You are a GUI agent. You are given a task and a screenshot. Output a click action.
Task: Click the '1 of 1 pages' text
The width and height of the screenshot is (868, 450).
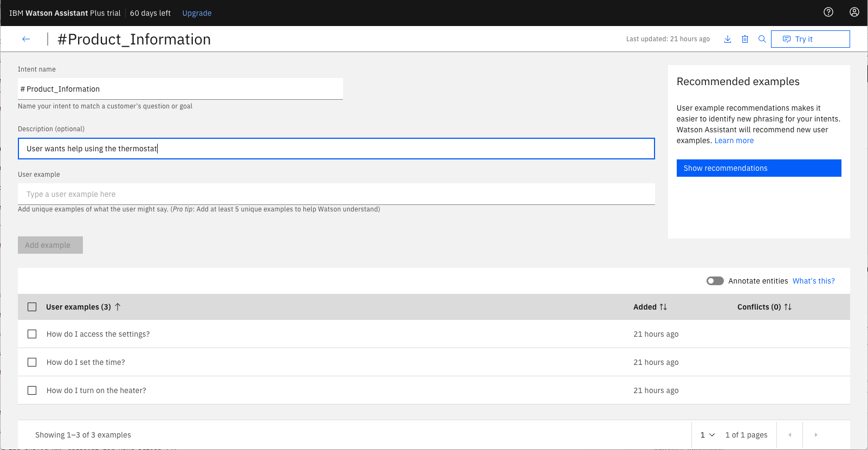(746, 435)
